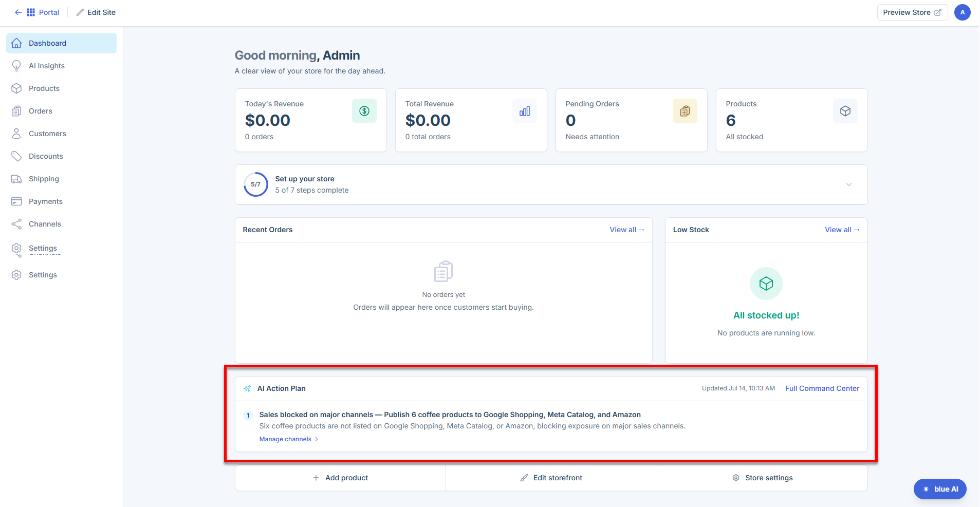Click the "No orders yet" message

tap(443, 294)
